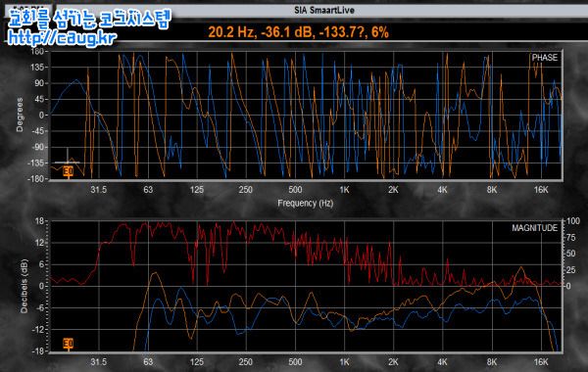Select the PHASE plot label
This screenshot has width=588, height=372.
click(x=545, y=58)
